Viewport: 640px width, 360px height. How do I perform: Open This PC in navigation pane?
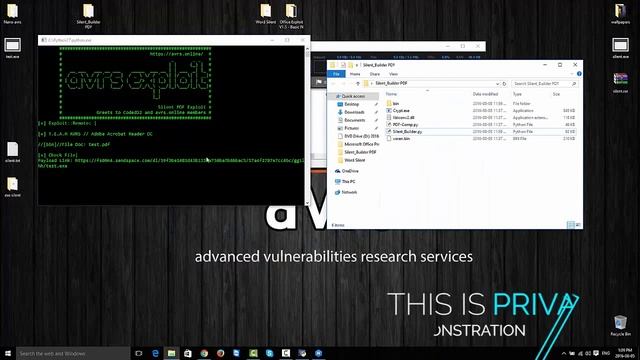tap(348, 182)
